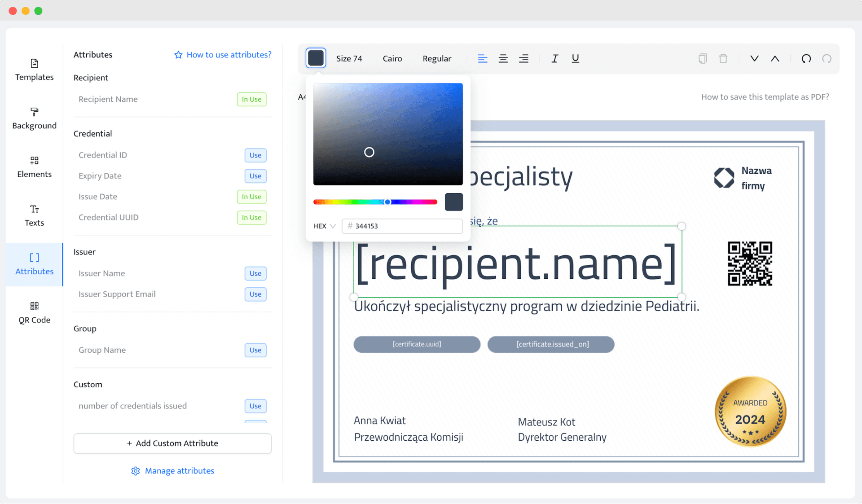
Task: Click the center text alignment toggle
Action: (x=503, y=58)
